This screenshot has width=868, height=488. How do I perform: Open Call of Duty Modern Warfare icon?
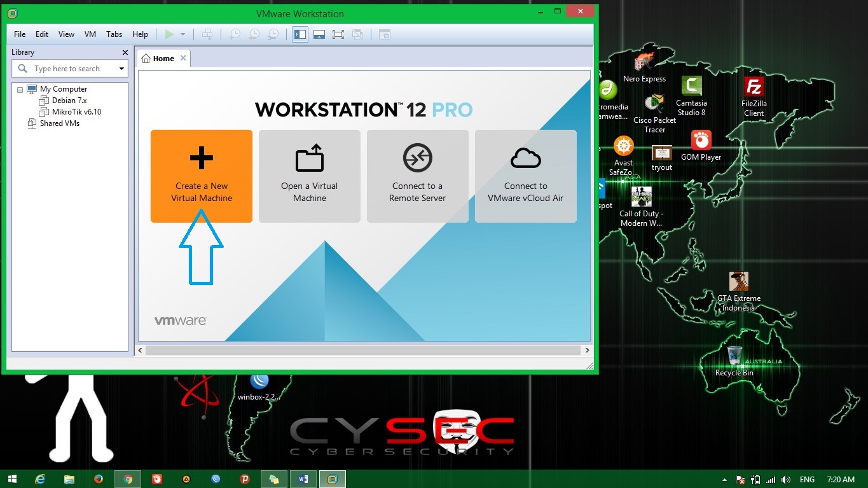pyautogui.click(x=641, y=207)
